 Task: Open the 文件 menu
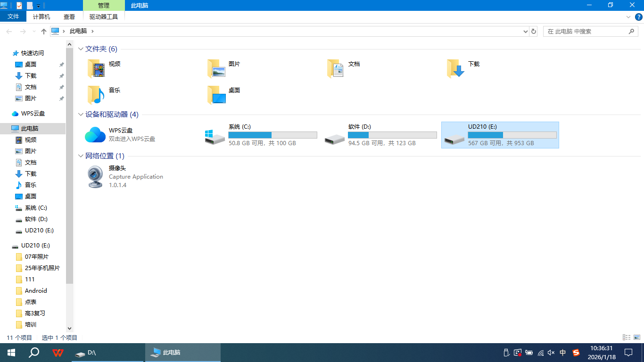[14, 16]
